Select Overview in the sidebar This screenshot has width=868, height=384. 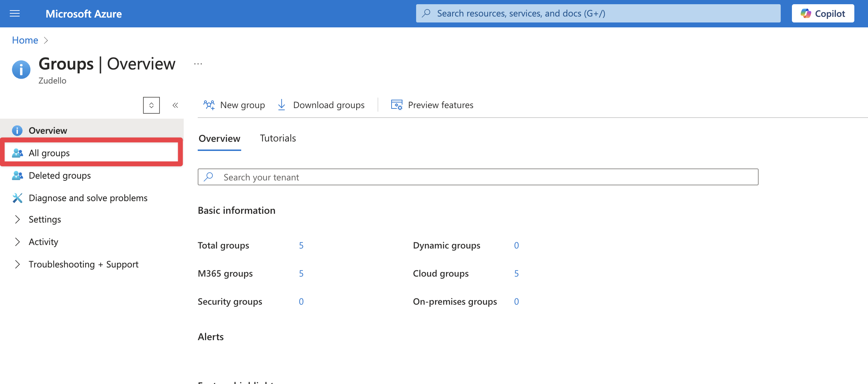pyautogui.click(x=91, y=131)
